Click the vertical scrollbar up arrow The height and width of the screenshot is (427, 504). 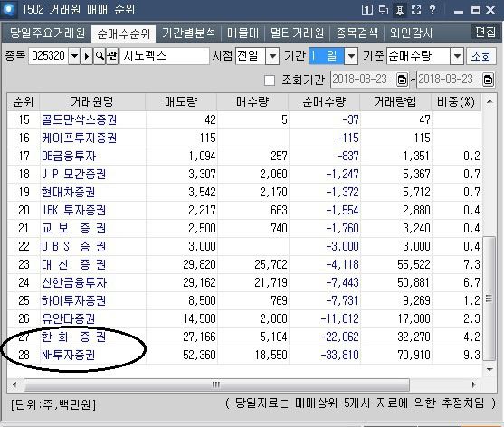click(x=490, y=101)
